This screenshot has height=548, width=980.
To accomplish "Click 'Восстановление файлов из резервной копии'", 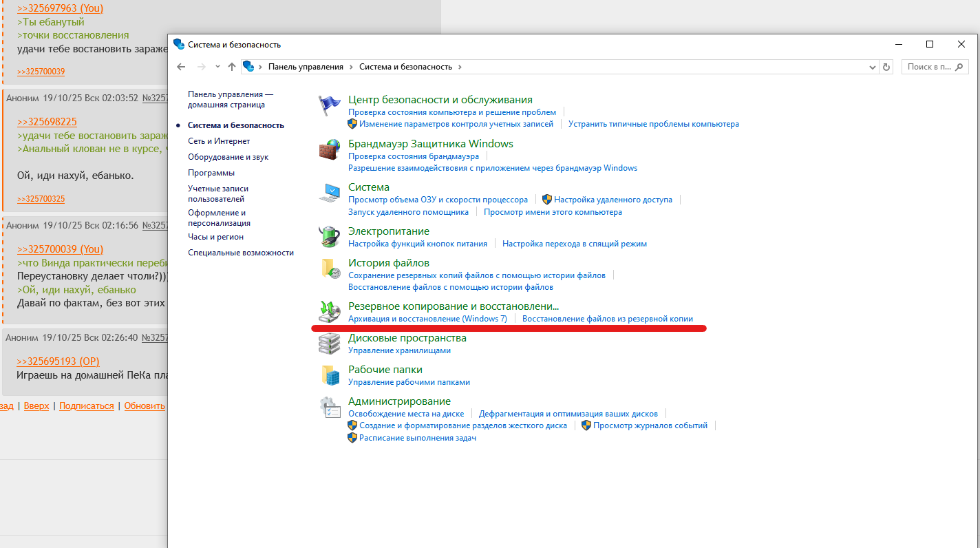I will (x=608, y=319).
